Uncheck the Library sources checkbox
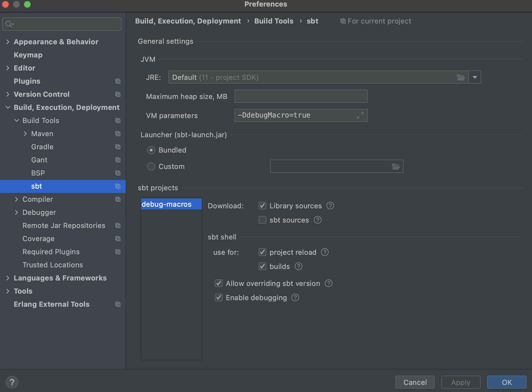Image resolution: width=532 pixels, height=392 pixels. pyautogui.click(x=262, y=206)
